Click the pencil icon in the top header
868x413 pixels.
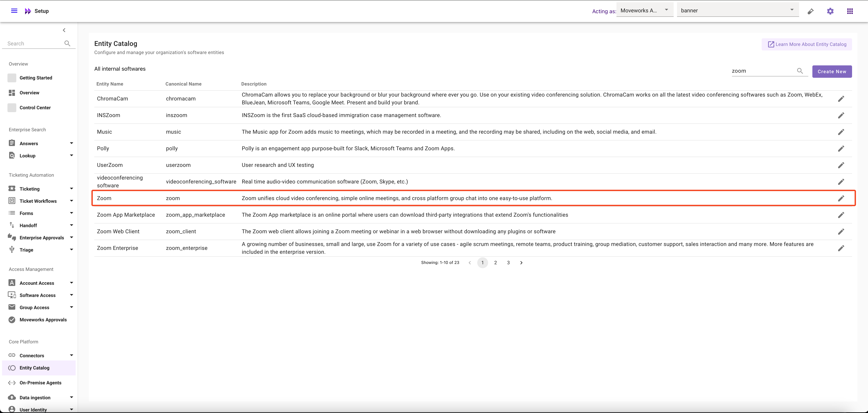810,12
